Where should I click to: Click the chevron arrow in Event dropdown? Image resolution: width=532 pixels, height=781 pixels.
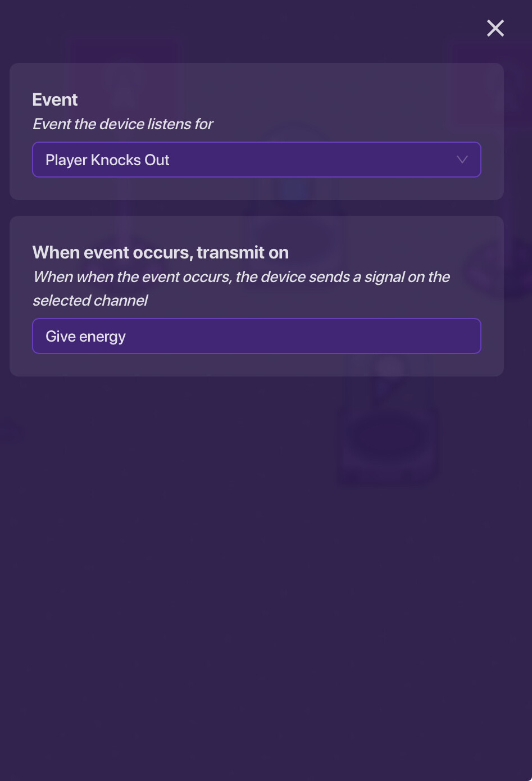tap(462, 160)
